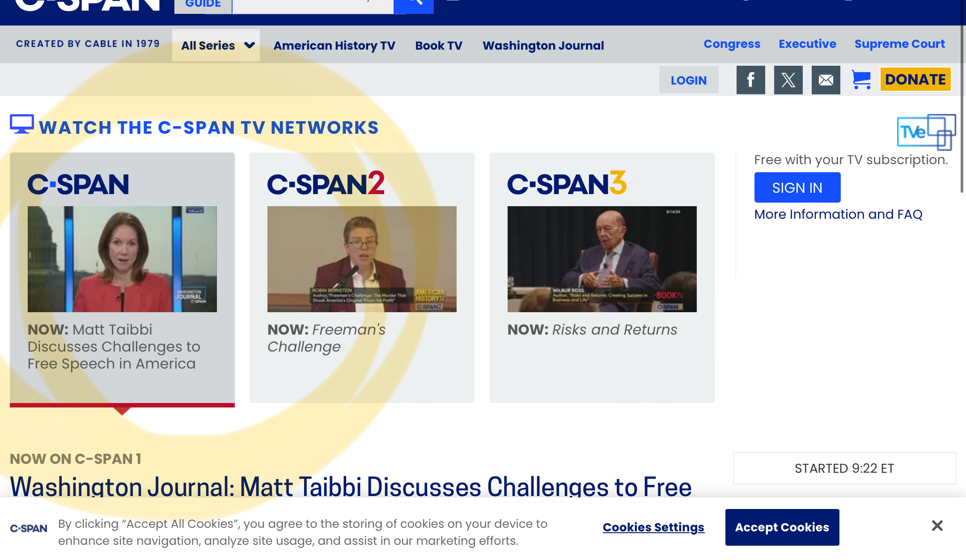The image size is (966, 560).
Task: Click the email envelope icon
Action: (826, 80)
